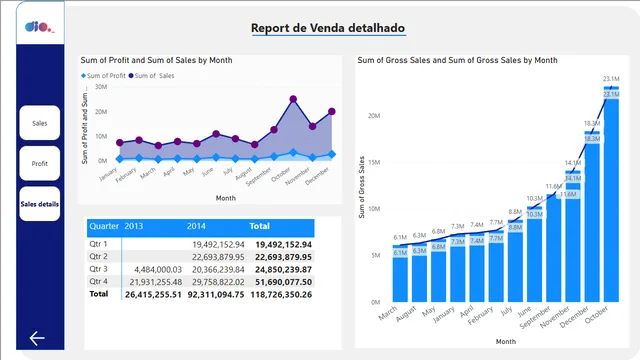
Task: Click the dio logo
Action: [x=40, y=27]
